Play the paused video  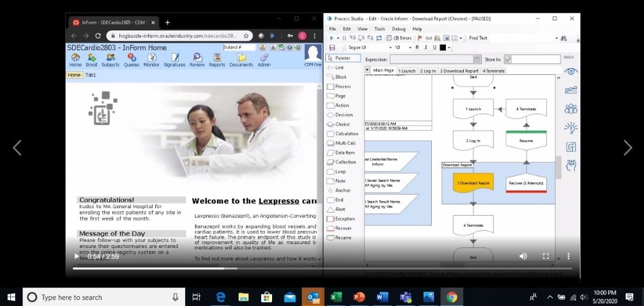point(77,256)
